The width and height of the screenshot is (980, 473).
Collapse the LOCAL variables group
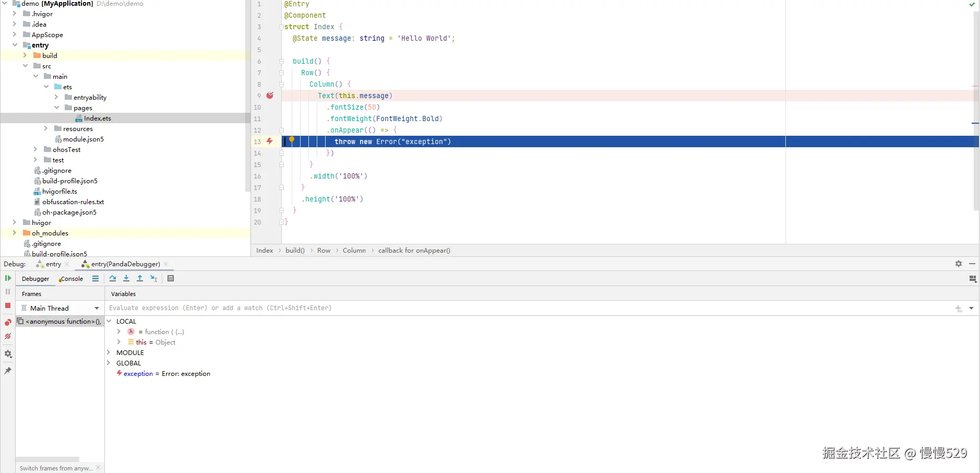pos(109,322)
